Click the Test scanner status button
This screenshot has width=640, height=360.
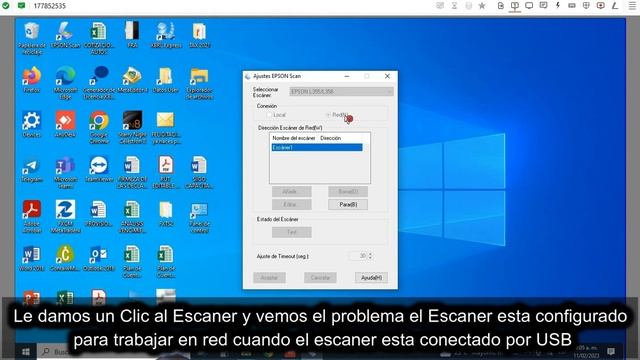point(291,232)
